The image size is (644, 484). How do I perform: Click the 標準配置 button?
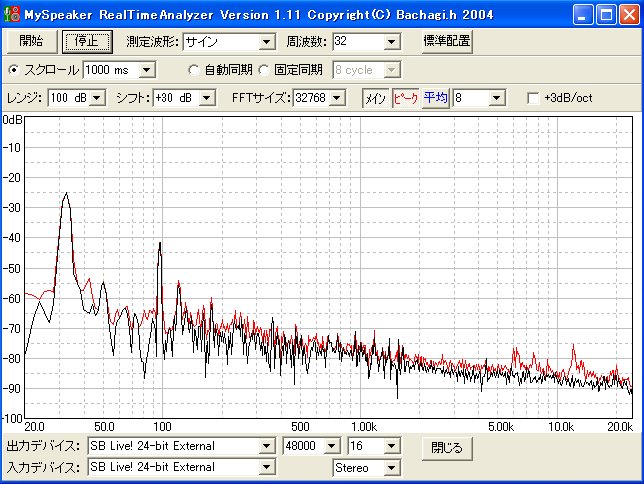coord(445,41)
